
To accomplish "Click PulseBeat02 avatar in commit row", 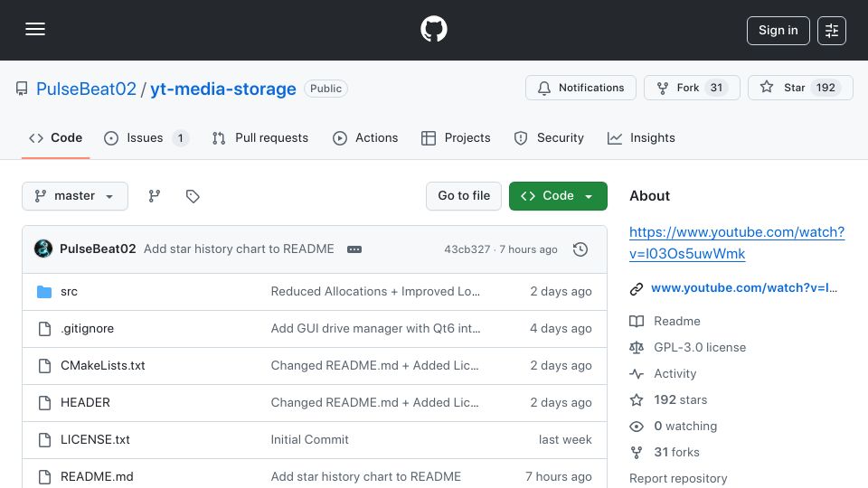I will pyautogui.click(x=43, y=249).
